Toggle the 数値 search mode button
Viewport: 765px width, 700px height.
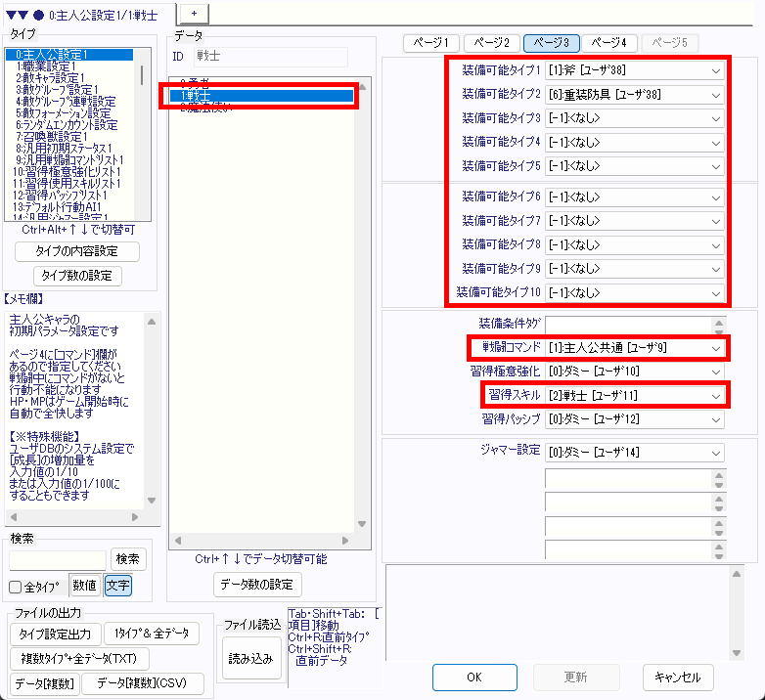click(85, 586)
